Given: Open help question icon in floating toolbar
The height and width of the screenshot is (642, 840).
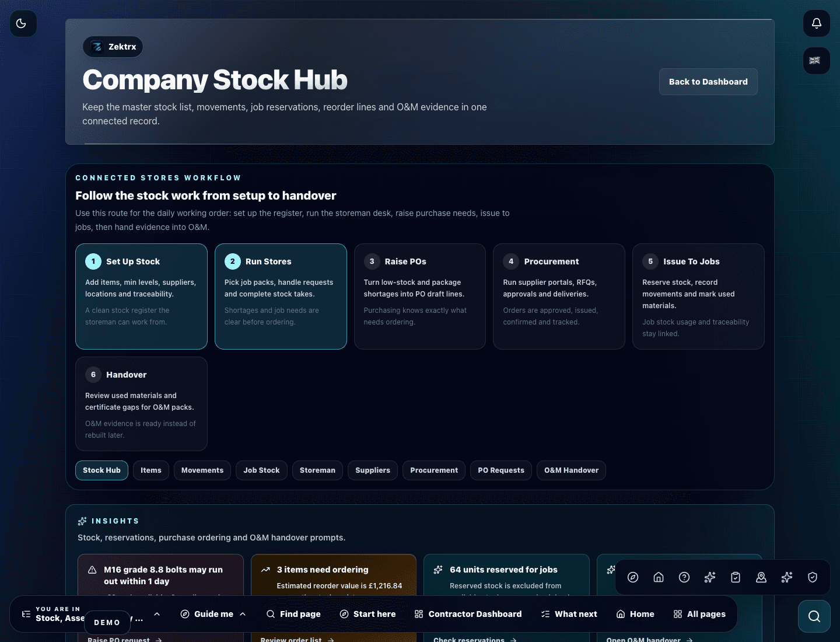Looking at the screenshot, I should (x=684, y=577).
